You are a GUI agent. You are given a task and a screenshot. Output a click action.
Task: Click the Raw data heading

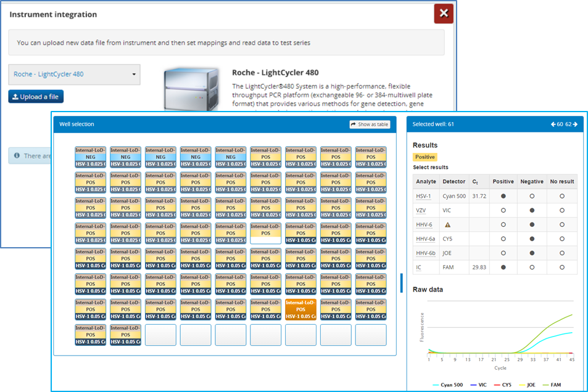tap(428, 289)
